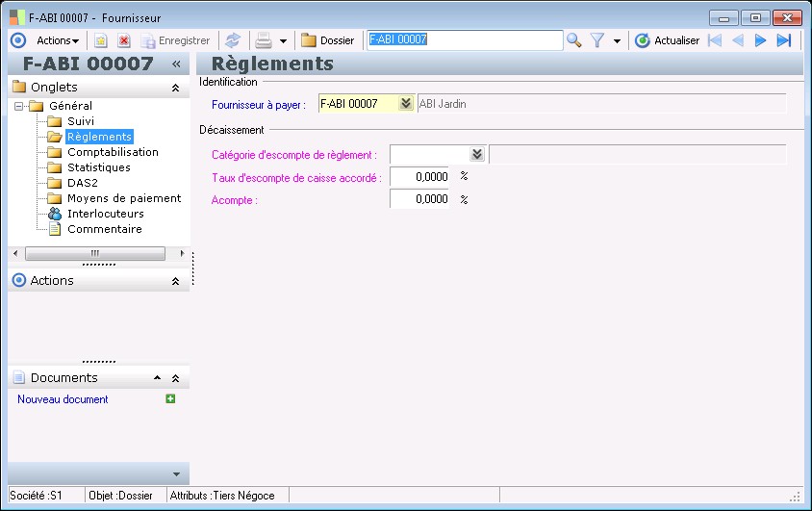Click the printer icon

(264, 40)
